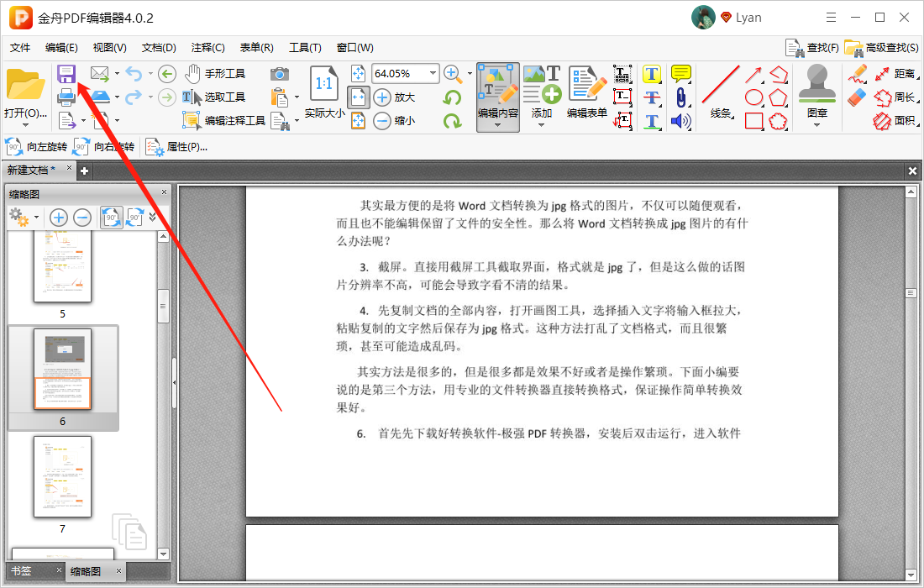Open Properties (属性(P)...)
The width and height of the screenshot is (924, 588).
pyautogui.click(x=176, y=147)
